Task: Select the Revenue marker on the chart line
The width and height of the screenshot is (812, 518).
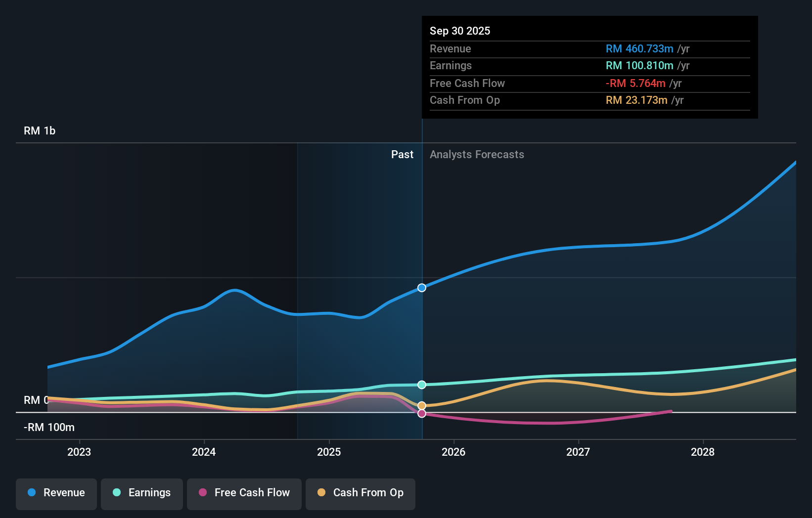Action: 421,287
